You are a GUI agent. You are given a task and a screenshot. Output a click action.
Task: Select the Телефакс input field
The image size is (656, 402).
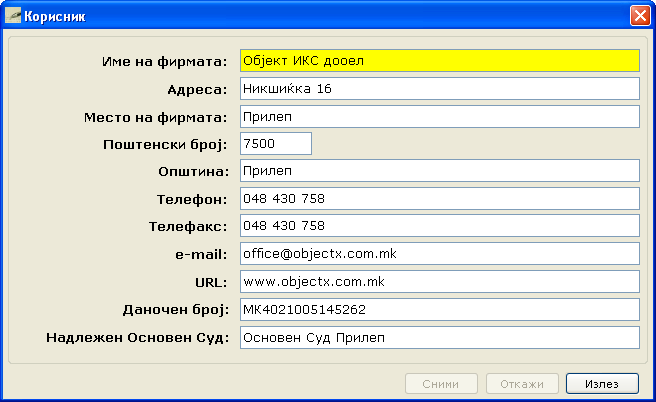tap(439, 226)
